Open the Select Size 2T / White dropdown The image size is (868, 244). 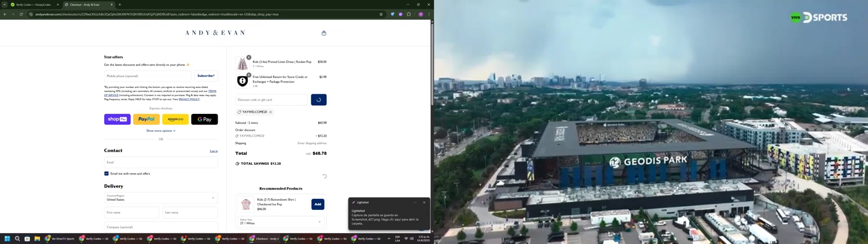point(281,221)
